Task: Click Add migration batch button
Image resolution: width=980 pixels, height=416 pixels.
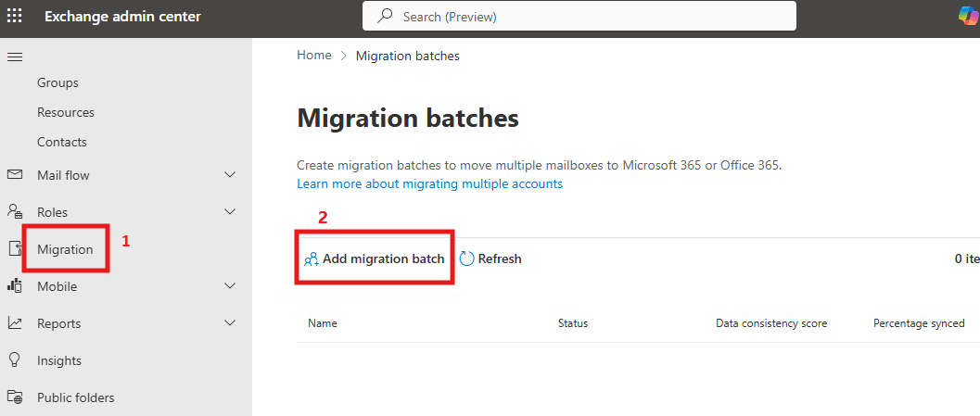Action: (x=375, y=259)
